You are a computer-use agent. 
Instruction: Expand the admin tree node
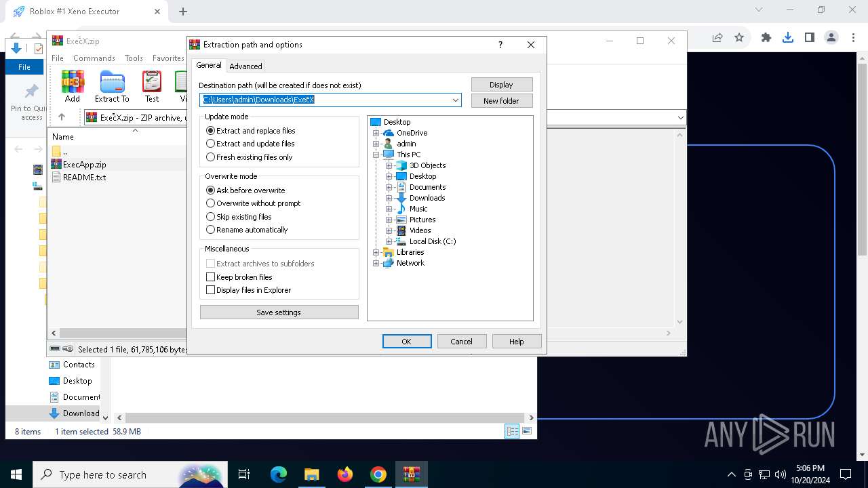pyautogui.click(x=376, y=144)
